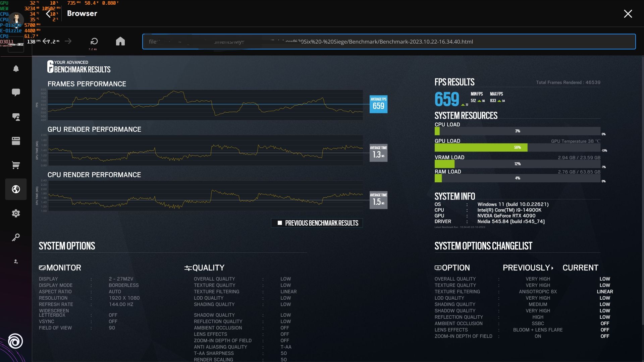
Task: Click Anti Aliasing Quality T-AA value
Action: click(286, 347)
